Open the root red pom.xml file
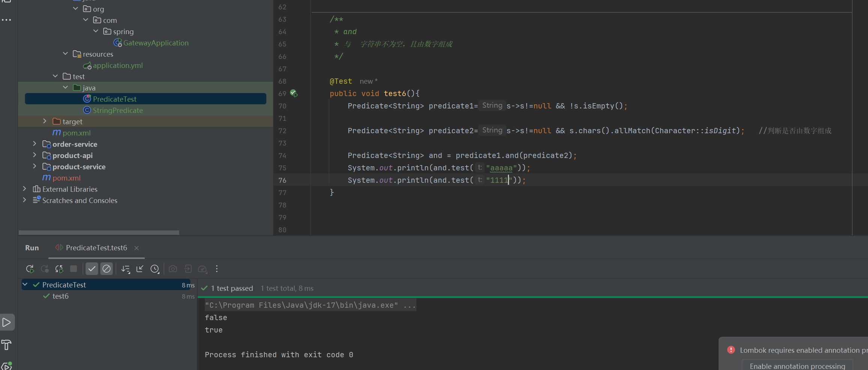Viewport: 868px width, 370px height. 66,178
